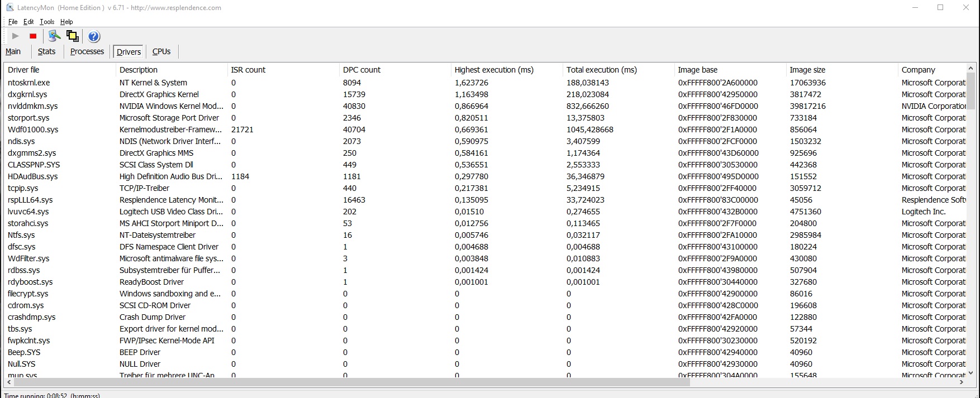This screenshot has height=398, width=980.
Task: Click the NVIDIA Corporation company cell
Action: [934, 106]
